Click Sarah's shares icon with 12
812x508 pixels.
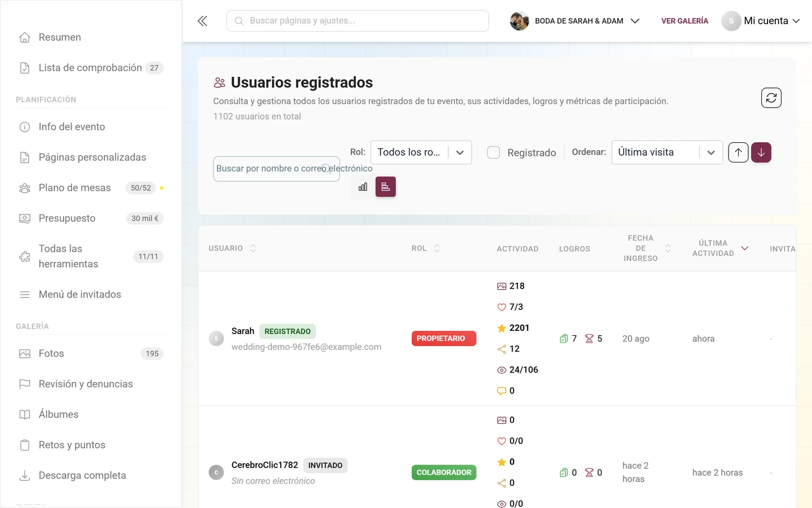coord(501,349)
